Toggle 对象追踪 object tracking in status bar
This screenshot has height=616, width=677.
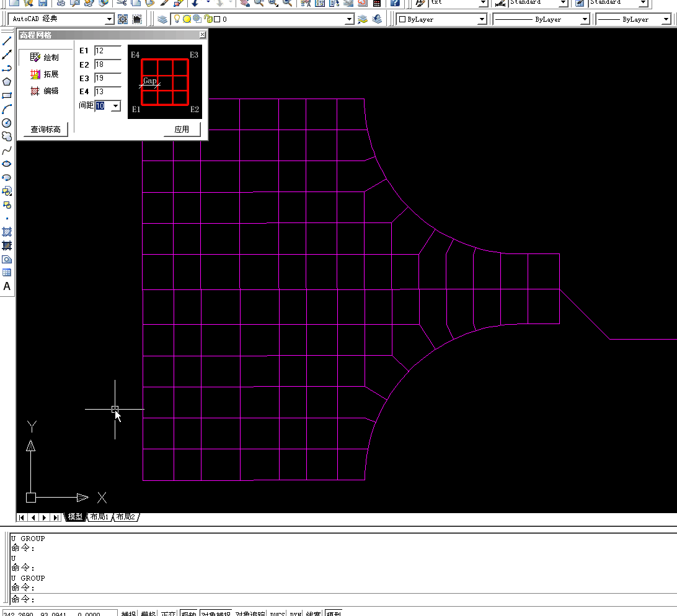[x=250, y=613]
